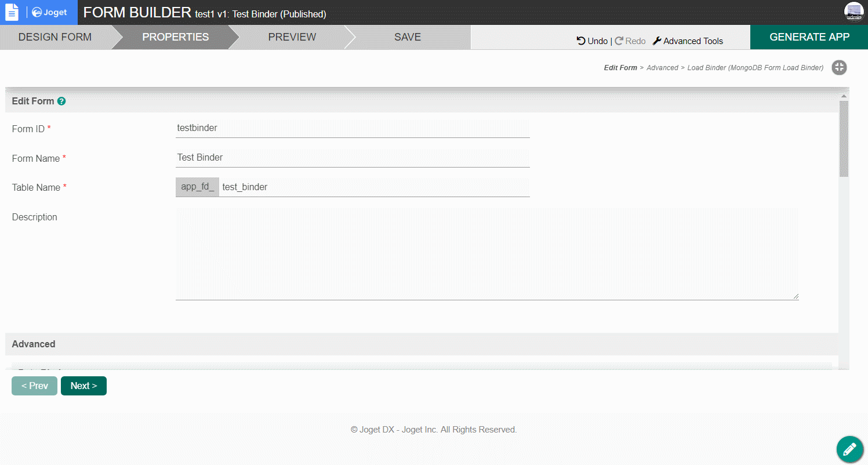Click the Redo arrow icon
Image resolution: width=868 pixels, height=465 pixels.
point(619,41)
